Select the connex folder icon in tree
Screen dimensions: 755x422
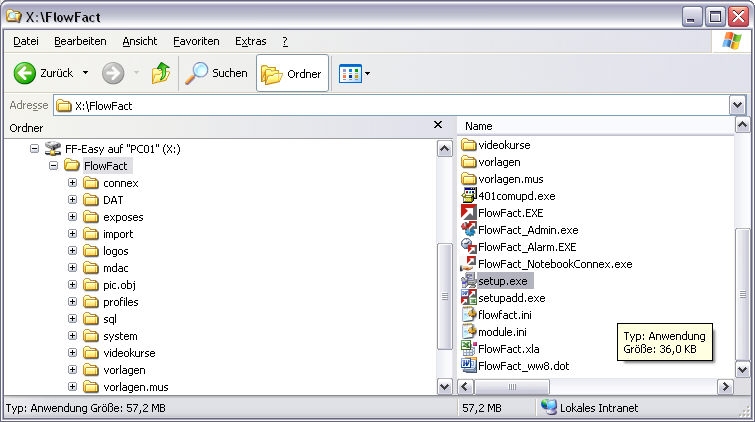pyautogui.click(x=91, y=183)
